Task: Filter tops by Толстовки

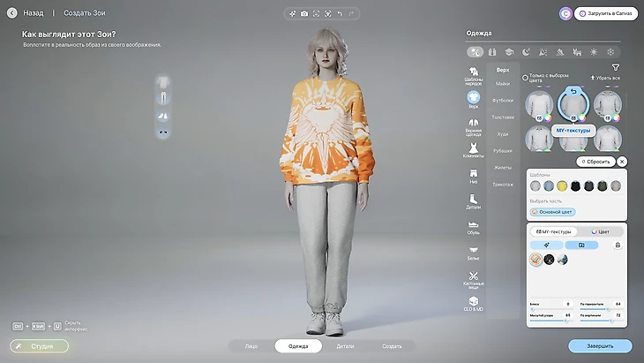Action: click(x=503, y=117)
